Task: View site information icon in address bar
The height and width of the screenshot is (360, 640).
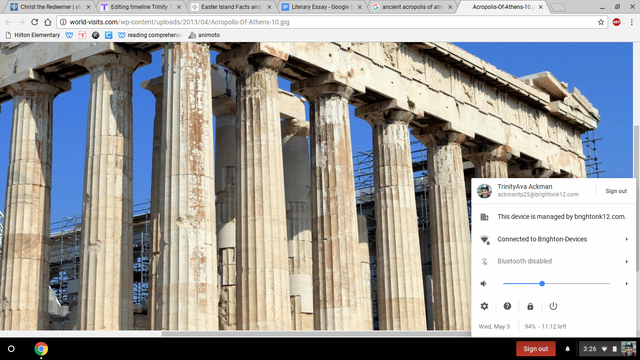Action: (63, 22)
